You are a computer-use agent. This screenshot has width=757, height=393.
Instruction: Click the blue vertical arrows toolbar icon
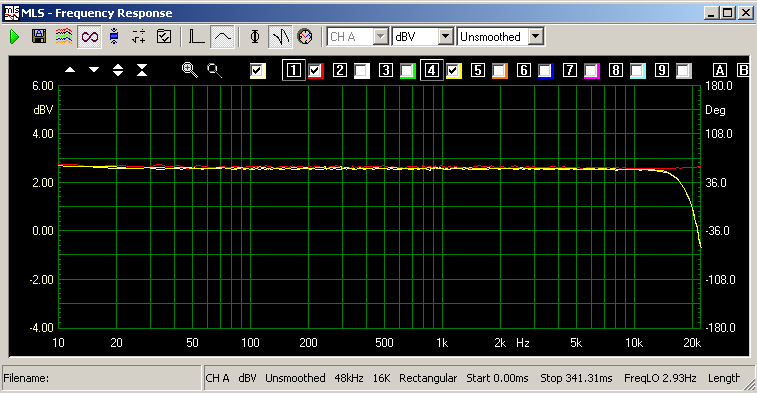tap(114, 36)
